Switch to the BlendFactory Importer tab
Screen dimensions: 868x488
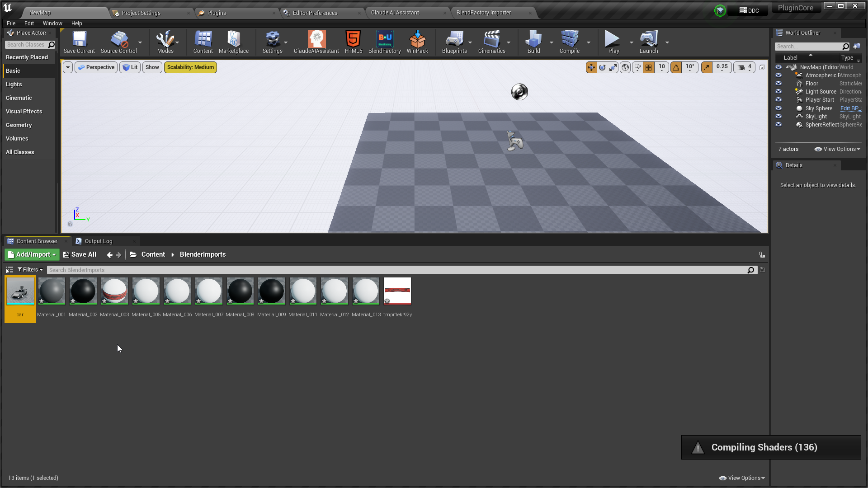pyautogui.click(x=484, y=13)
